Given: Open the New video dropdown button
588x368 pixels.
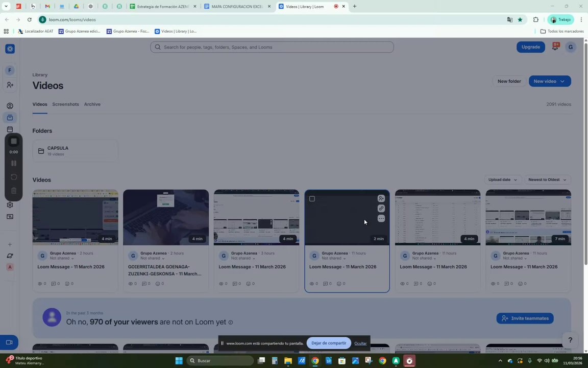Looking at the screenshot, I should coord(549,81).
